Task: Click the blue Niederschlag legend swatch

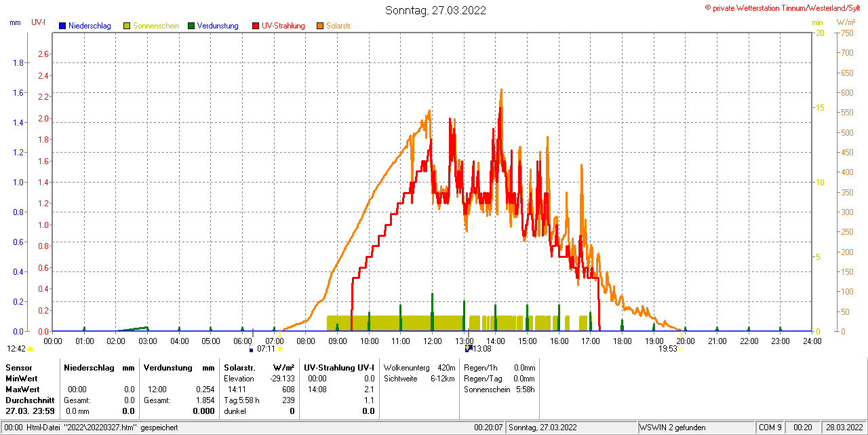Action: 62,26
